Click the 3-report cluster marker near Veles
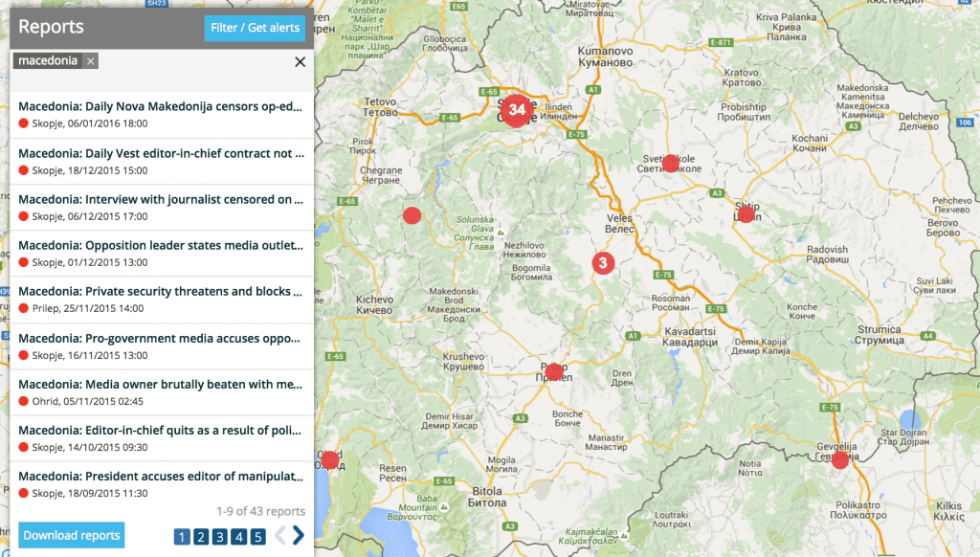The image size is (980, 557). pyautogui.click(x=602, y=262)
